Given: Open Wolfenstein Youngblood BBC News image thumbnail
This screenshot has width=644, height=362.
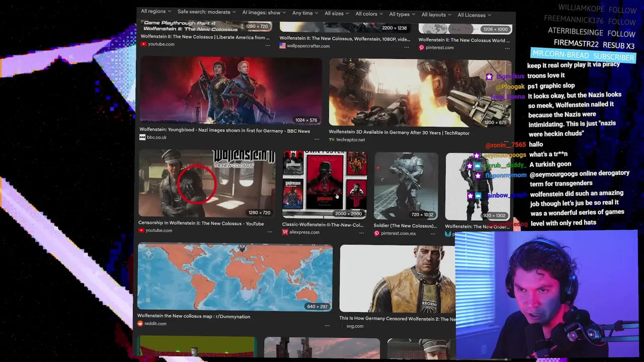Looking at the screenshot, I should coord(230,90).
